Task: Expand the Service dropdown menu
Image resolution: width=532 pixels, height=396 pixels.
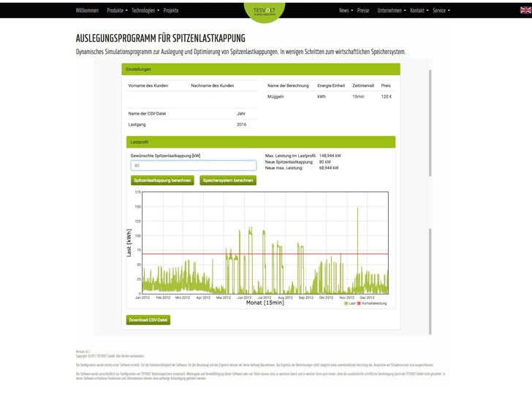Action: point(441,10)
